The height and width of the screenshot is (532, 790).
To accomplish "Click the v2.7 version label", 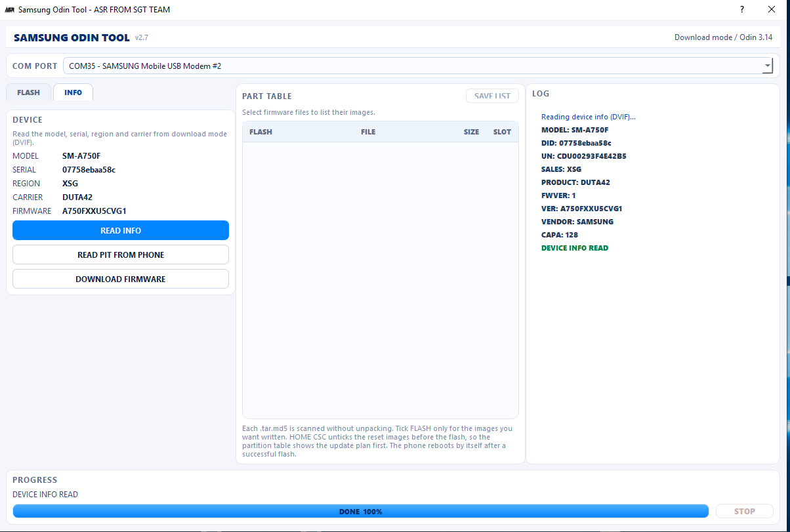I will point(142,38).
